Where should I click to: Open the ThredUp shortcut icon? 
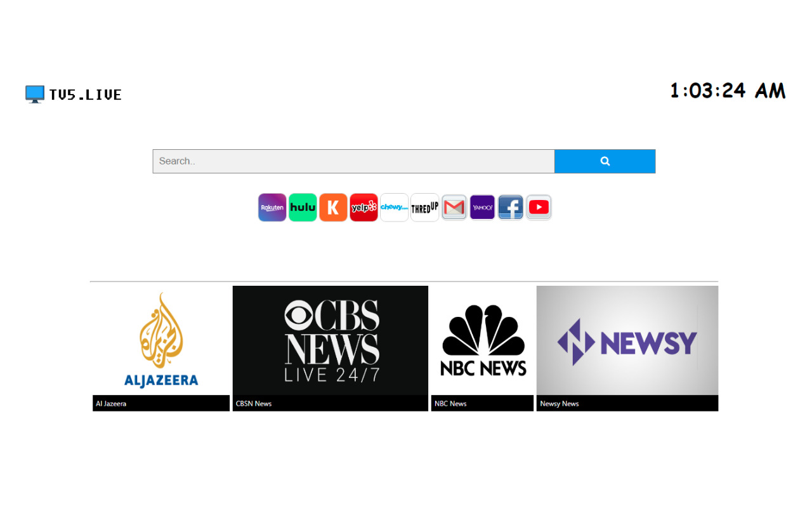coord(424,208)
